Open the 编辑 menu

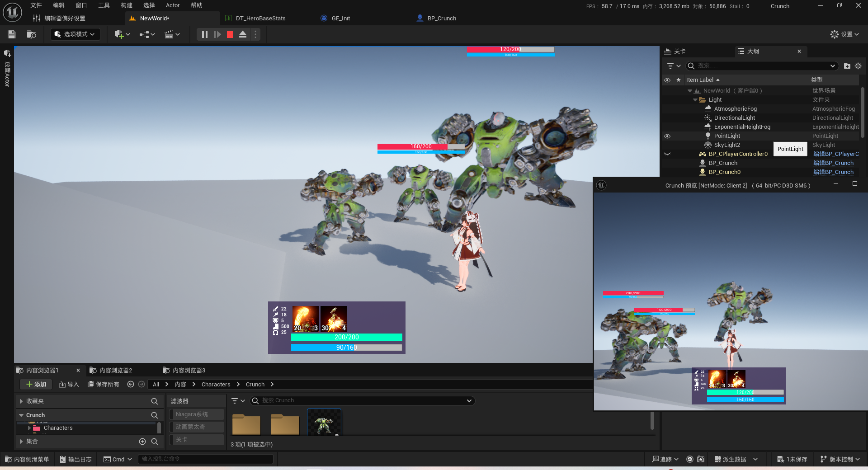[x=59, y=5]
